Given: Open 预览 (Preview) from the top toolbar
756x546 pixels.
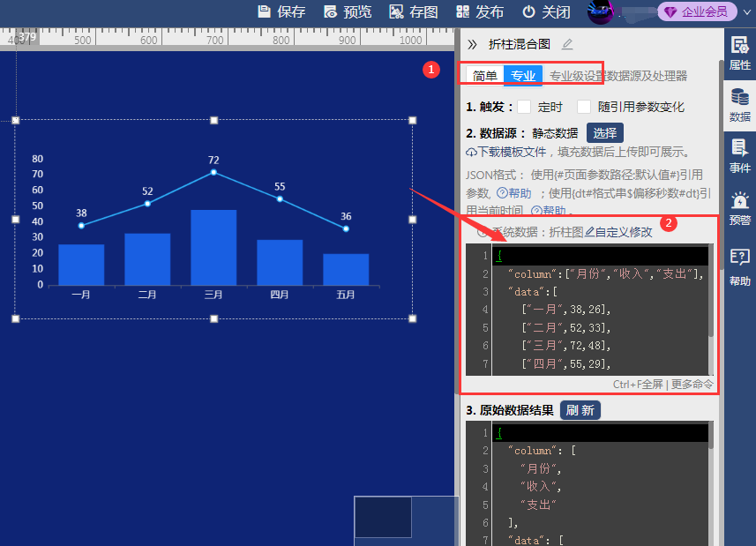Looking at the screenshot, I should tap(331, 11).
